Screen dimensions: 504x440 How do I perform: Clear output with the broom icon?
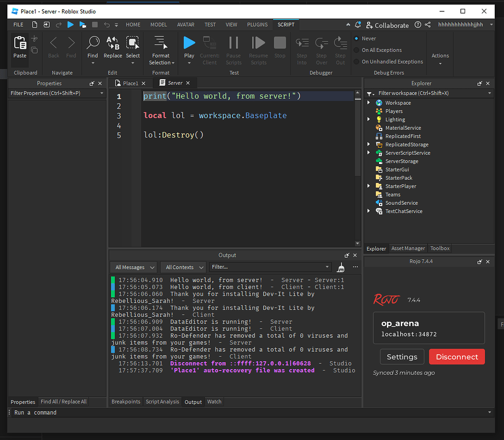[341, 268]
